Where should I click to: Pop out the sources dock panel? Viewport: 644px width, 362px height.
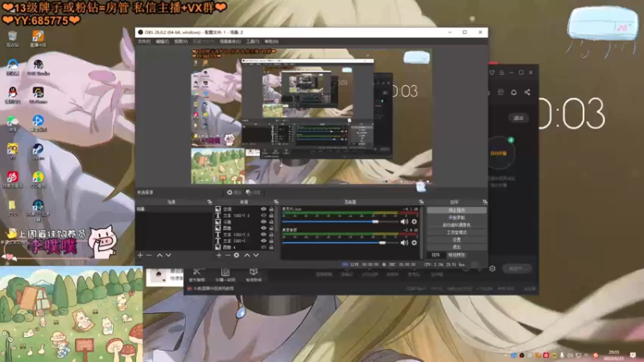click(276, 202)
